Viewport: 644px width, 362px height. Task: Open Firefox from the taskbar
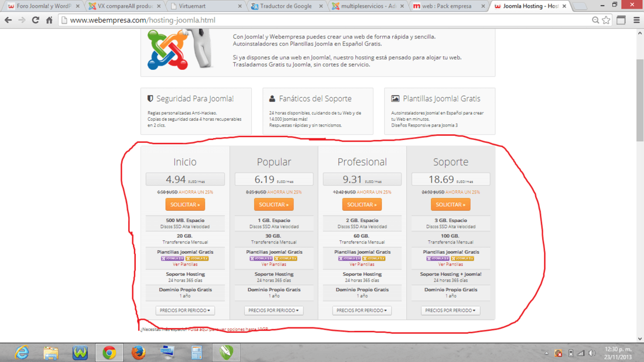tap(138, 353)
